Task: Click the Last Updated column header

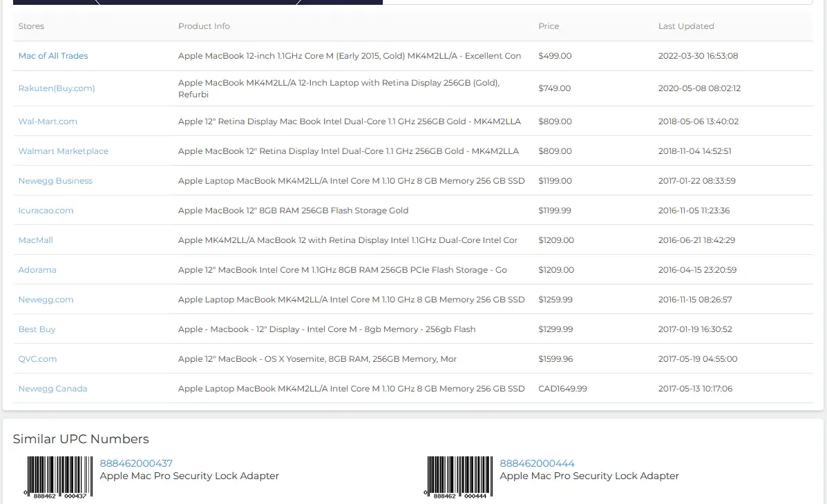Action: click(685, 26)
